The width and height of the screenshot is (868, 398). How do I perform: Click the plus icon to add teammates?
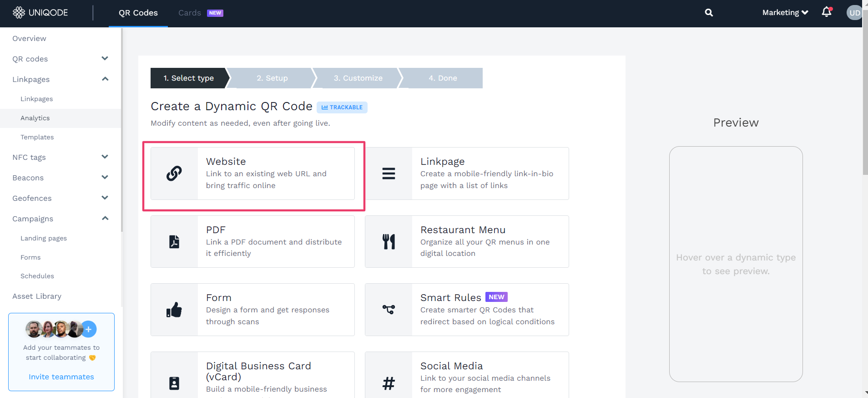89,329
